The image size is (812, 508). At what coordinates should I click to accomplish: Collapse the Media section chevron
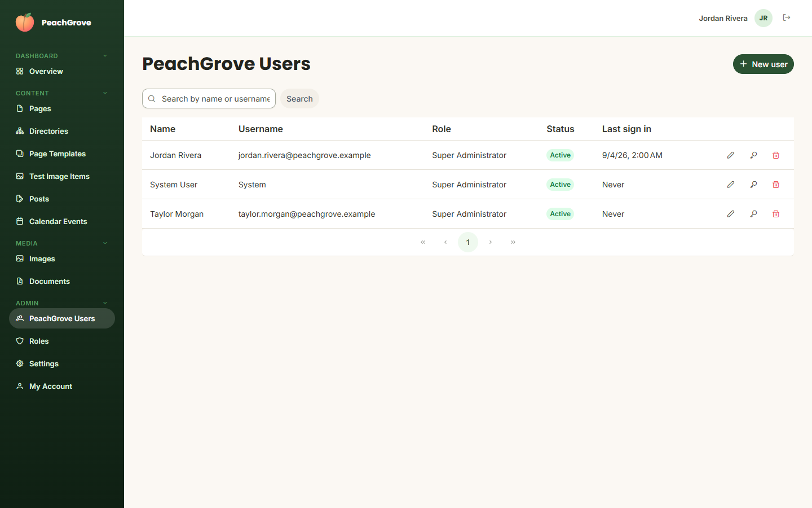(x=105, y=243)
